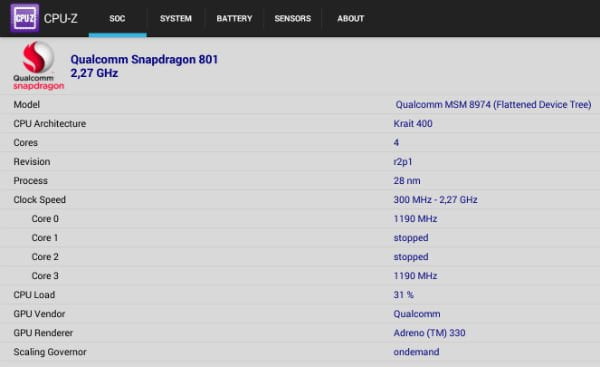The width and height of the screenshot is (600, 367).
Task: Click the Model label
Action: pyautogui.click(x=26, y=104)
